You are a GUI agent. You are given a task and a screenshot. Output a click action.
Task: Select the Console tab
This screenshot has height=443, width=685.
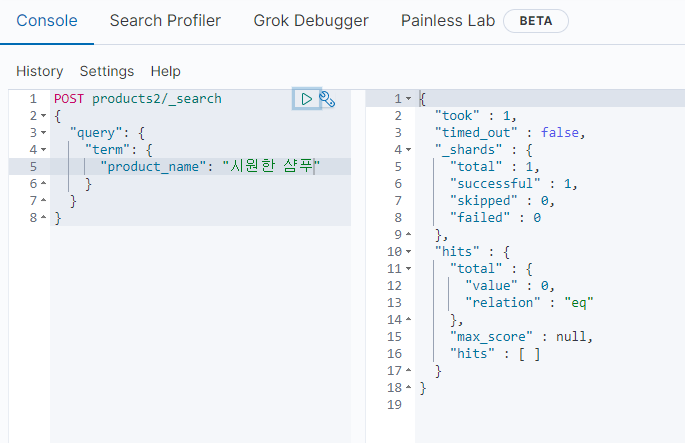(x=47, y=20)
